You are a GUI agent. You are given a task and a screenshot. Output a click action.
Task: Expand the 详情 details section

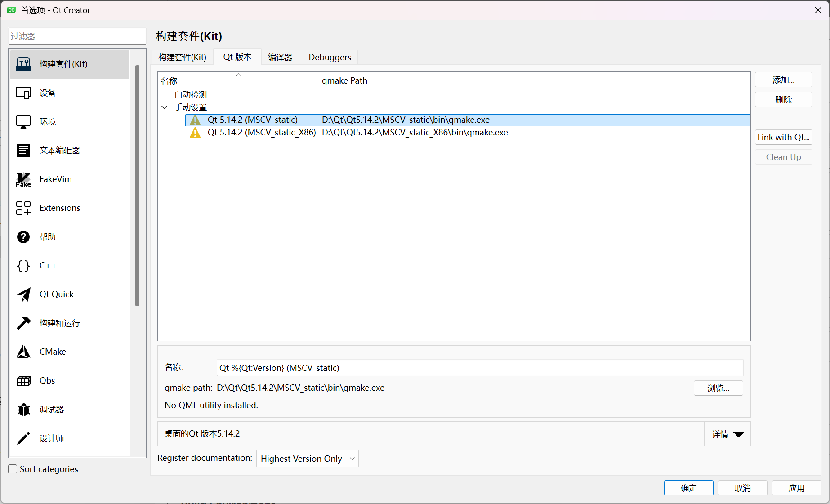(x=727, y=434)
